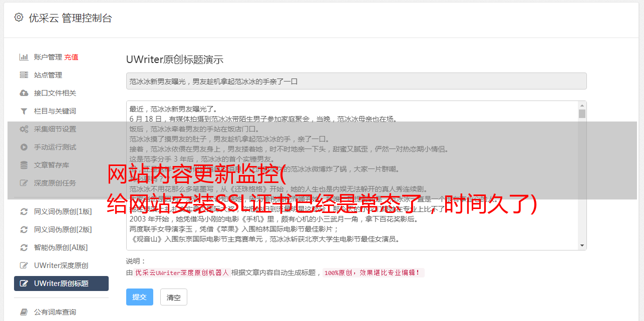Click the edit icon beside UWriter深度原创
Image resolution: width=644 pixels, height=321 pixels.
pyautogui.click(x=24, y=265)
